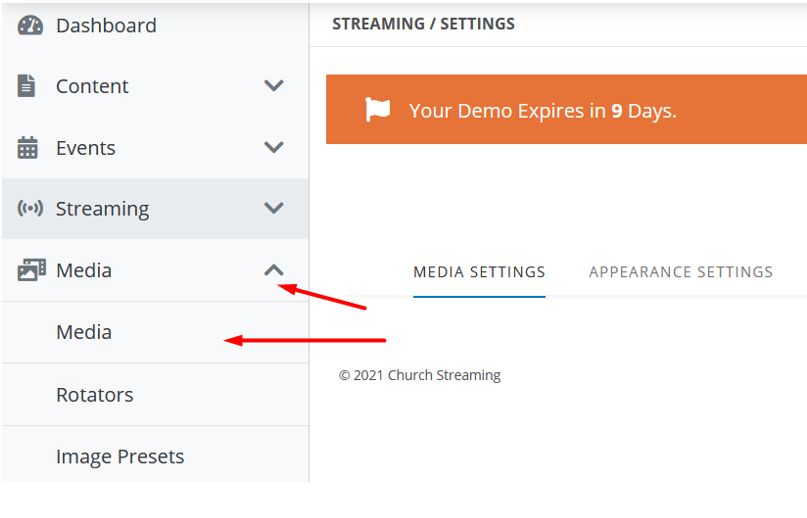Click the parent Media menu label
This screenshot has height=518, width=807.
click(x=84, y=270)
